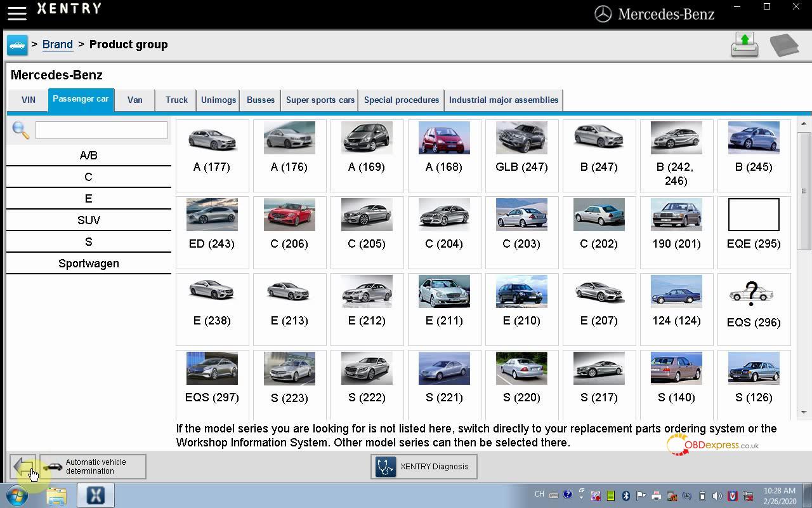Switch to the Van tab
Screen dimensions: 812x508
coord(134,100)
